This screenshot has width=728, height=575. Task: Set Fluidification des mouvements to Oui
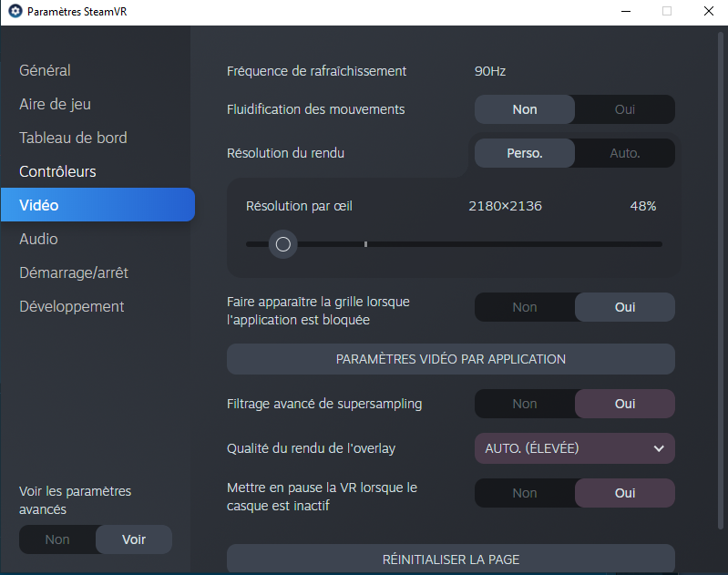click(x=625, y=109)
